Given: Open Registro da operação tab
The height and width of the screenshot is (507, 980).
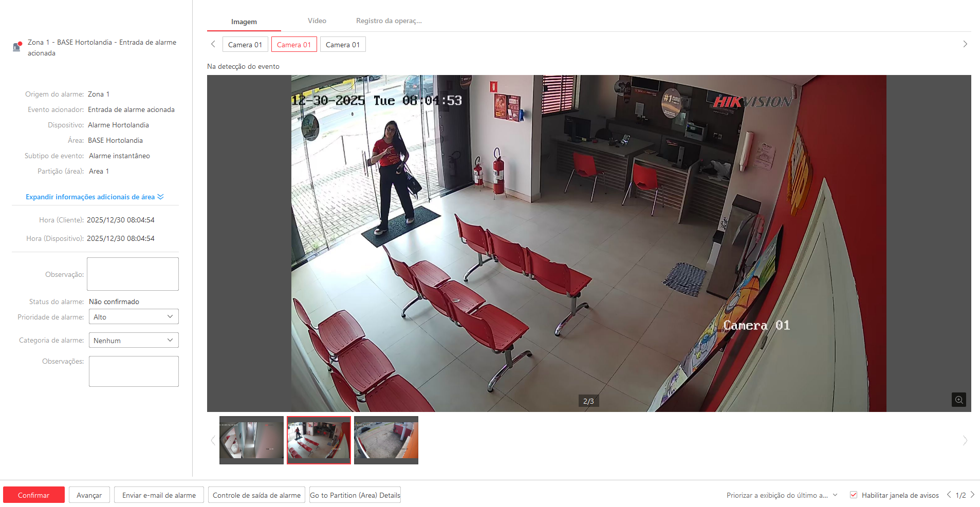Looking at the screenshot, I should [x=389, y=21].
